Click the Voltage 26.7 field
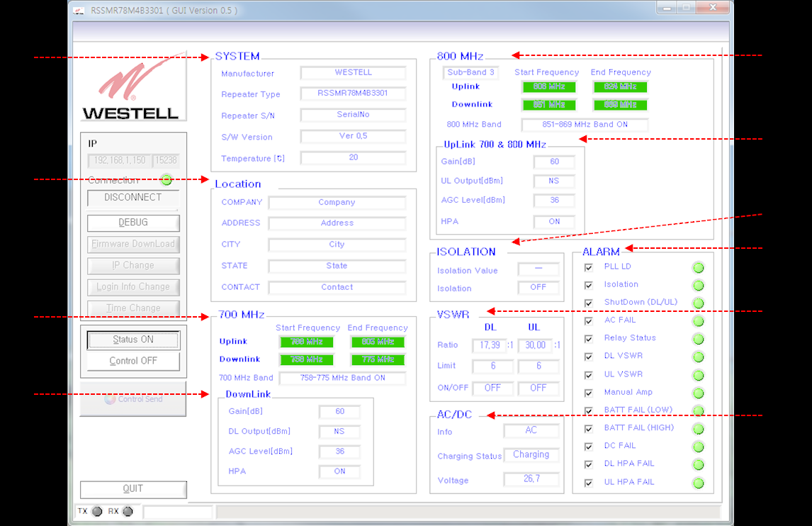The image size is (812, 526). pos(531,479)
